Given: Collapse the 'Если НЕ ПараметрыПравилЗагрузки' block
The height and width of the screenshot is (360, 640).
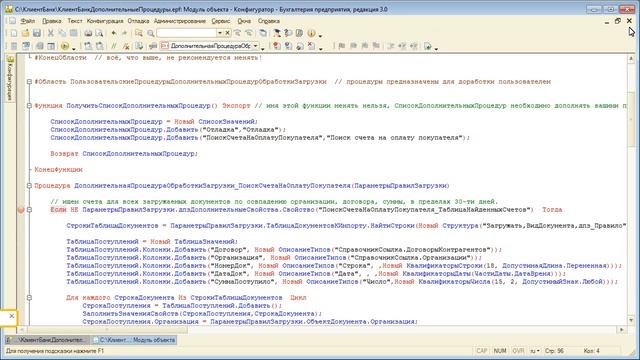Looking at the screenshot, I should click(29, 210).
